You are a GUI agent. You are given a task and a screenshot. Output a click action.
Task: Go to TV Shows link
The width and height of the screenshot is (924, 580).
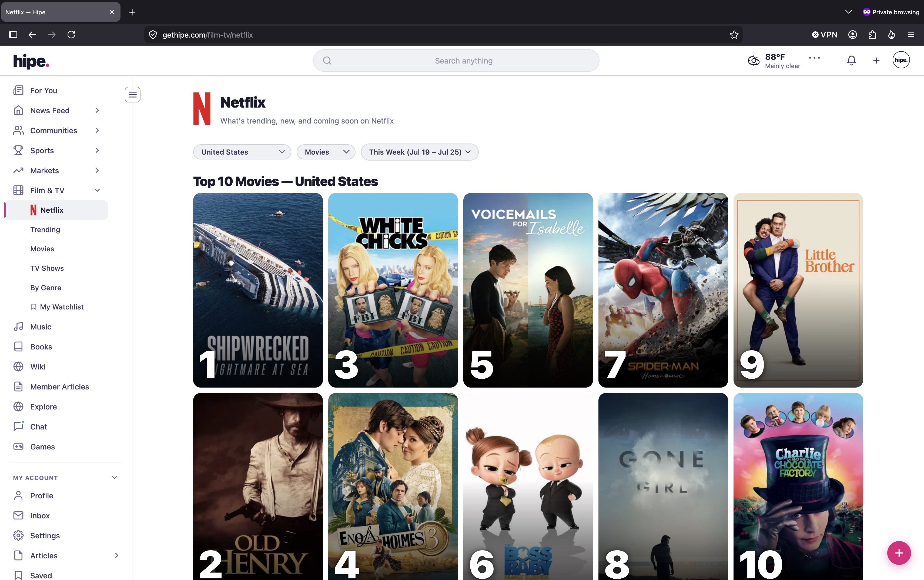pos(47,268)
